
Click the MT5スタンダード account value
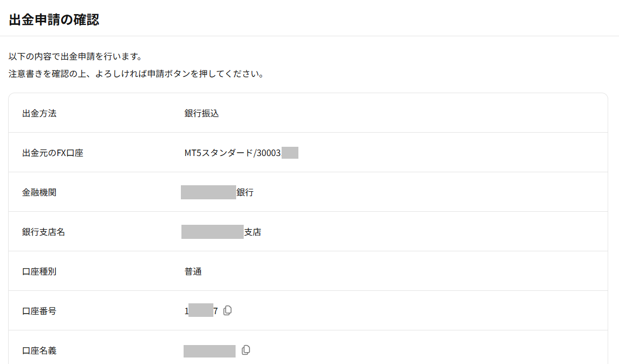coord(233,153)
